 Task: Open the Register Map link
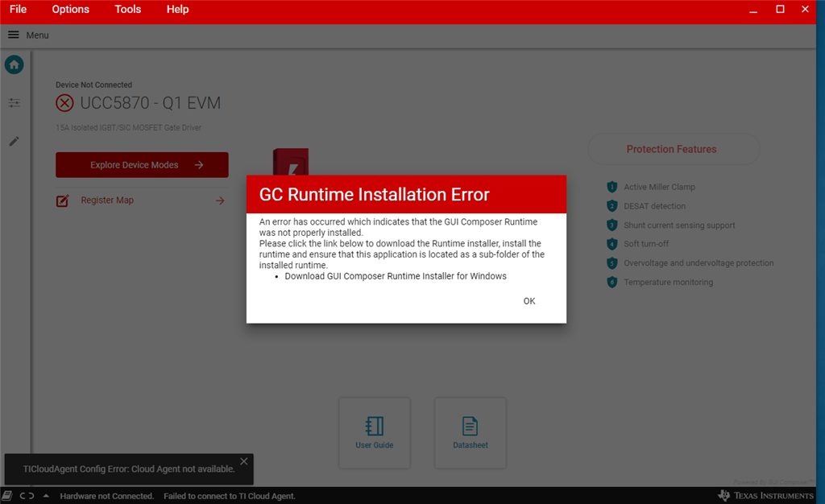coord(107,200)
